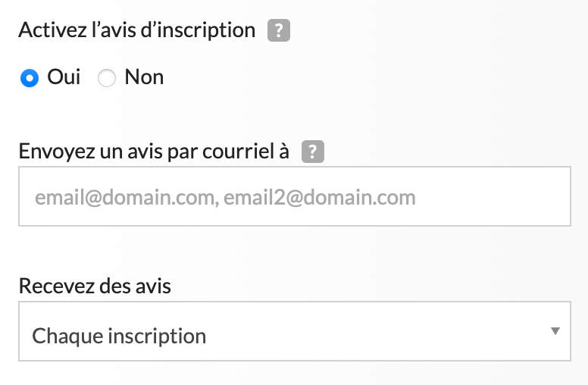Click the Oui label text
Screen dimensions: 588x385
tap(64, 77)
